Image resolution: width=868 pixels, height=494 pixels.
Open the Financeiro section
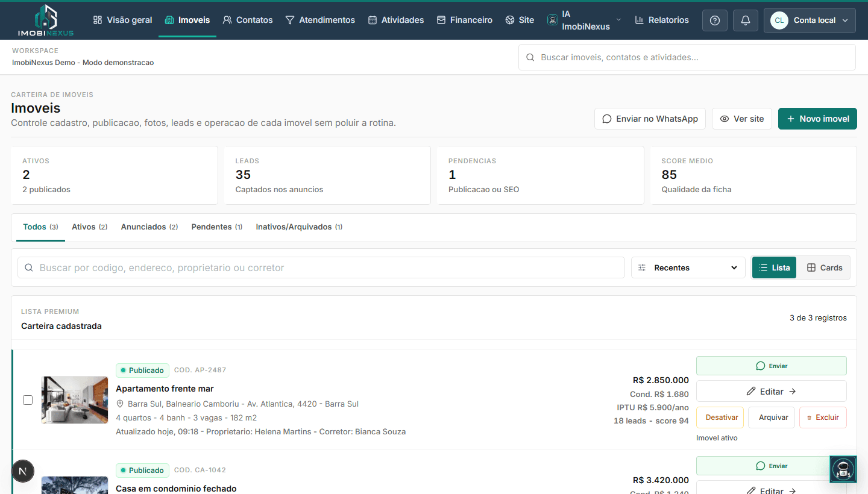(x=465, y=20)
